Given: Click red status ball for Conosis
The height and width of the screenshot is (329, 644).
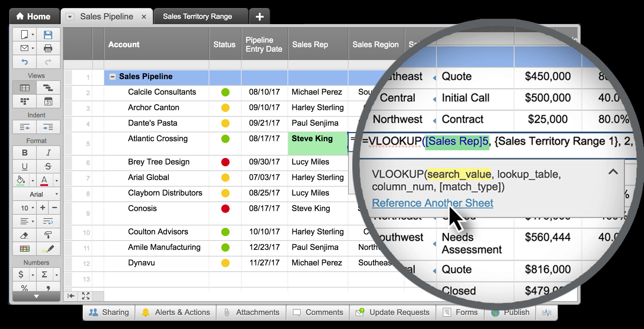Looking at the screenshot, I should coord(225,208).
